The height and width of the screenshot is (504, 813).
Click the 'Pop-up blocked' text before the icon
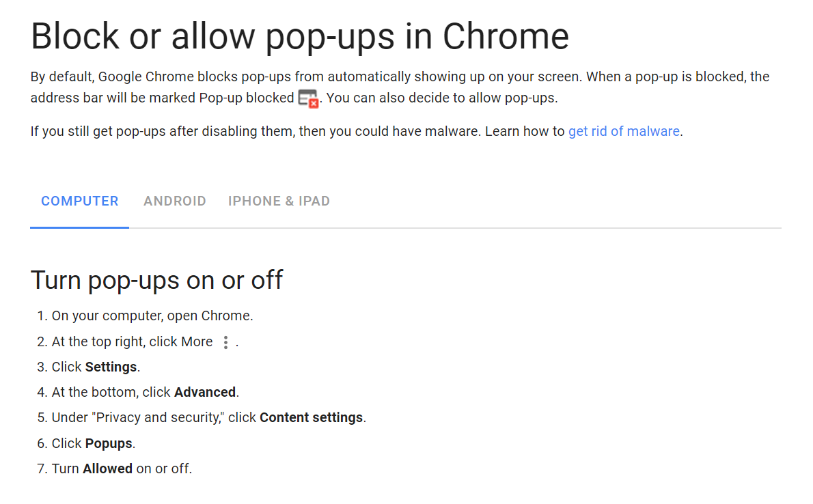coord(246,98)
